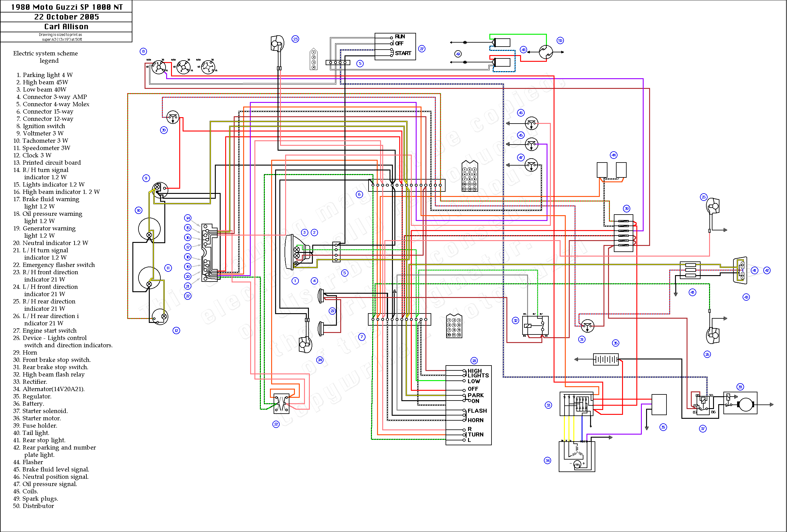Select the high beam flash relay labeled 32
The image size is (787, 532).
[535, 326]
